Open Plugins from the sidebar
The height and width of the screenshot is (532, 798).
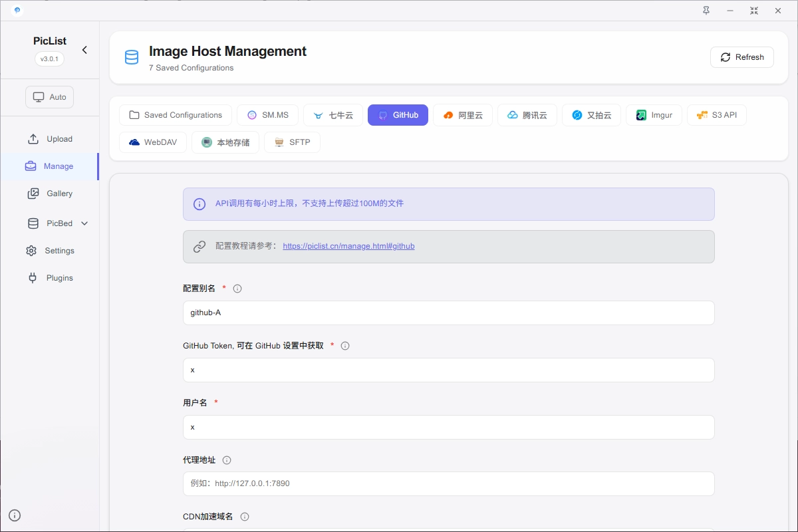click(50, 278)
